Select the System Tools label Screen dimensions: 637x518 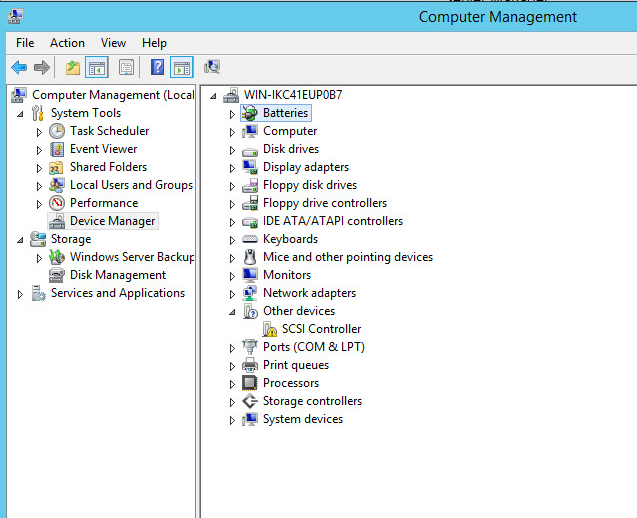click(x=86, y=113)
